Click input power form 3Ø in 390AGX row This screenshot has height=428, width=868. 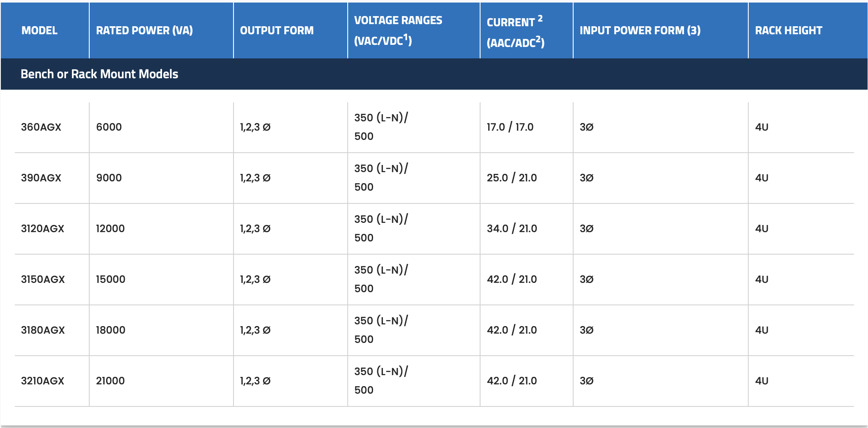[x=586, y=178]
